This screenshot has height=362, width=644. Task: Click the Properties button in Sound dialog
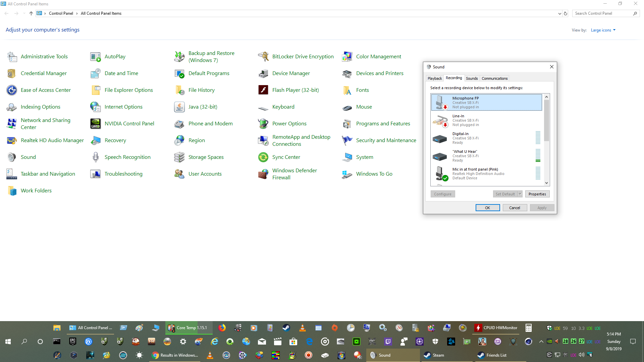(x=537, y=194)
